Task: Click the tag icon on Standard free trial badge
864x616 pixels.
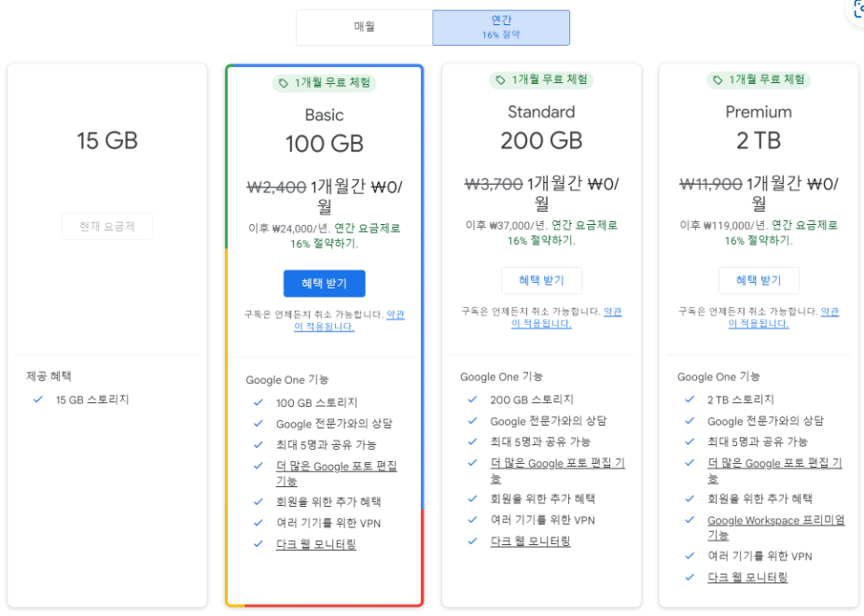Action: pyautogui.click(x=498, y=80)
